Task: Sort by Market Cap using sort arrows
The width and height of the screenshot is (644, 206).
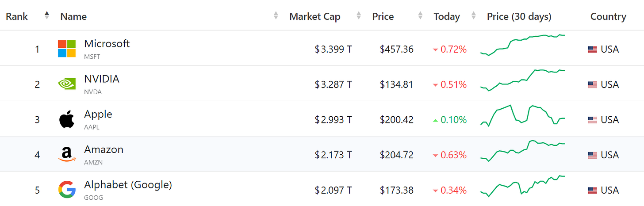Action: pyautogui.click(x=359, y=16)
